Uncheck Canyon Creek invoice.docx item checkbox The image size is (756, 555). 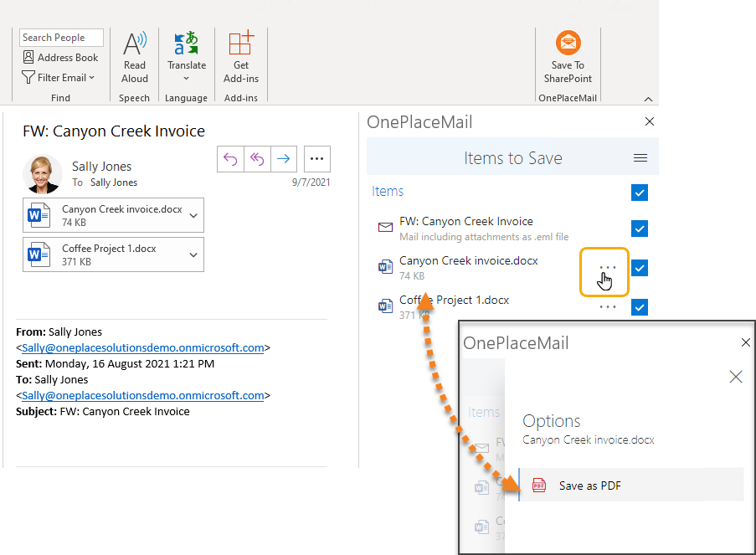point(640,268)
